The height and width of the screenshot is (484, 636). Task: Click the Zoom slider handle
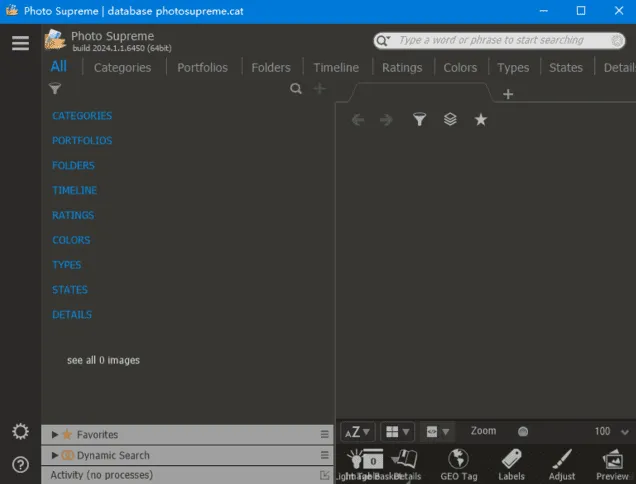click(523, 432)
